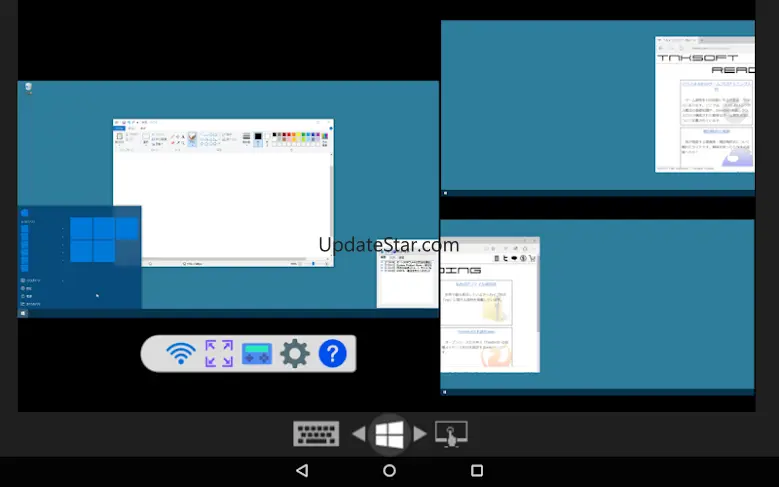This screenshot has width=779, height=487.
Task: Open the blue File tab in Paint
Action: (x=119, y=128)
